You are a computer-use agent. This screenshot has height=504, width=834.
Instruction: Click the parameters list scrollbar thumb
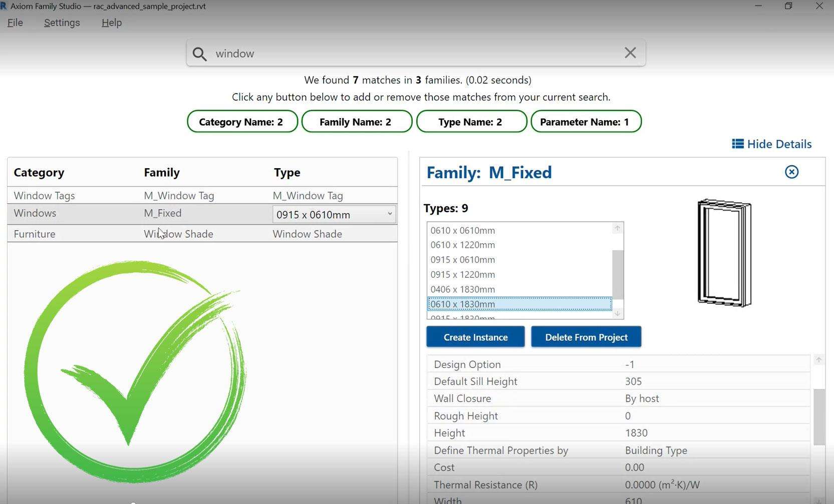pos(819,417)
